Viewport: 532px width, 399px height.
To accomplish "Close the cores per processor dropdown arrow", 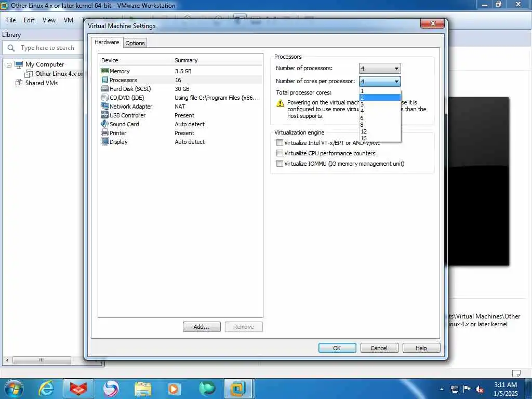I will point(396,82).
